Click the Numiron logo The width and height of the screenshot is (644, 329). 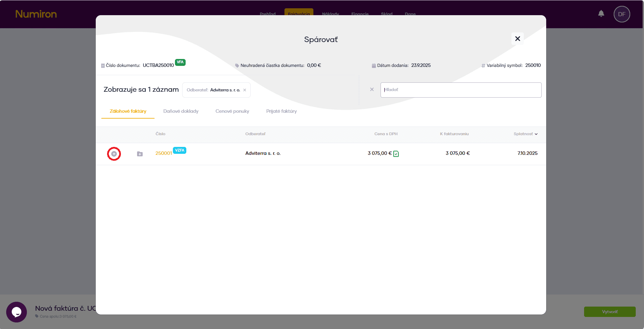tap(36, 14)
